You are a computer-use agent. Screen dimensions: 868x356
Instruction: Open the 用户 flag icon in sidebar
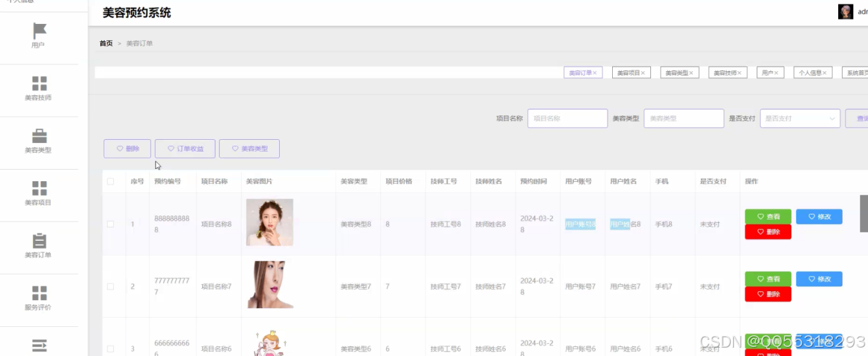click(x=40, y=30)
